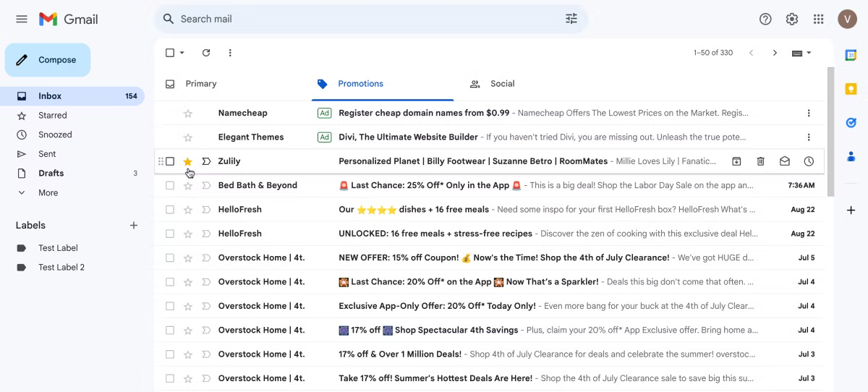Open 'Take 17% off! Summer's Hottest Deals' email

(x=489, y=378)
